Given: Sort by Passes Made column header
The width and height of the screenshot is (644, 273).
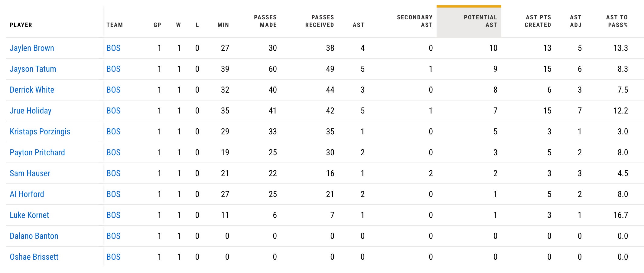Looking at the screenshot, I should (x=265, y=21).
